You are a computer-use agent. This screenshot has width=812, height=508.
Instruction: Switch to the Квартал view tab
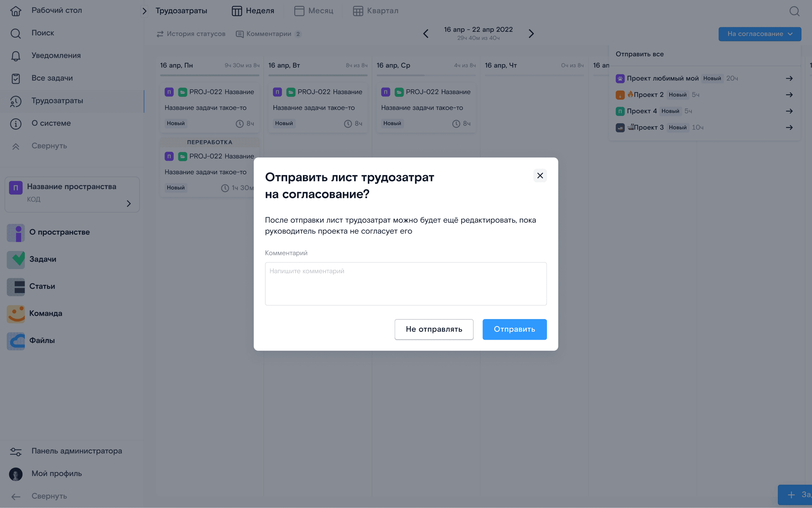(376, 11)
